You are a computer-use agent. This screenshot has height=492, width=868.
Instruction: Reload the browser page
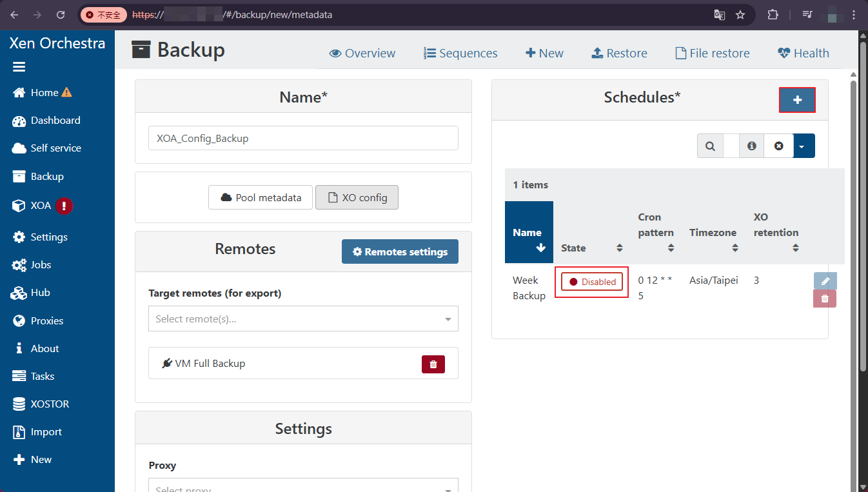[61, 15]
